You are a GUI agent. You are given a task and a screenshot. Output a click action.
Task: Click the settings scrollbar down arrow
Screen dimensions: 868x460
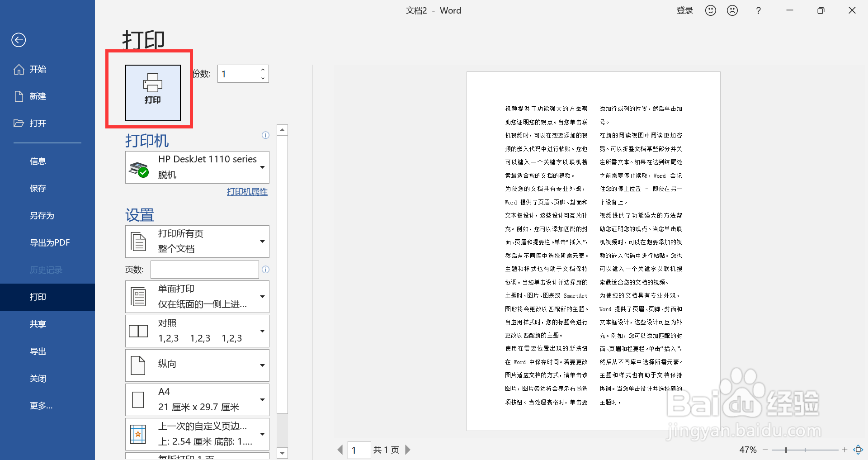(x=282, y=453)
